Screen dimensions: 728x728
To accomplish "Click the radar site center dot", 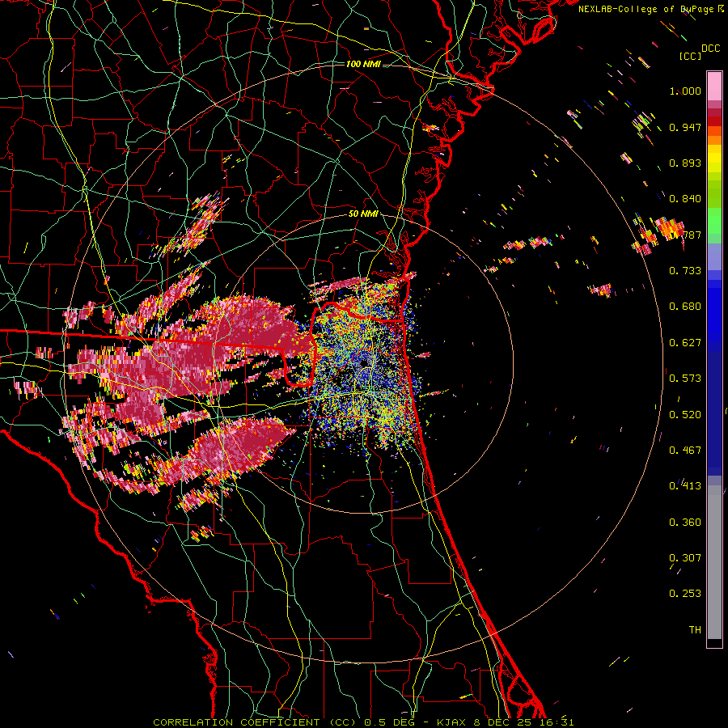I will point(363,363).
